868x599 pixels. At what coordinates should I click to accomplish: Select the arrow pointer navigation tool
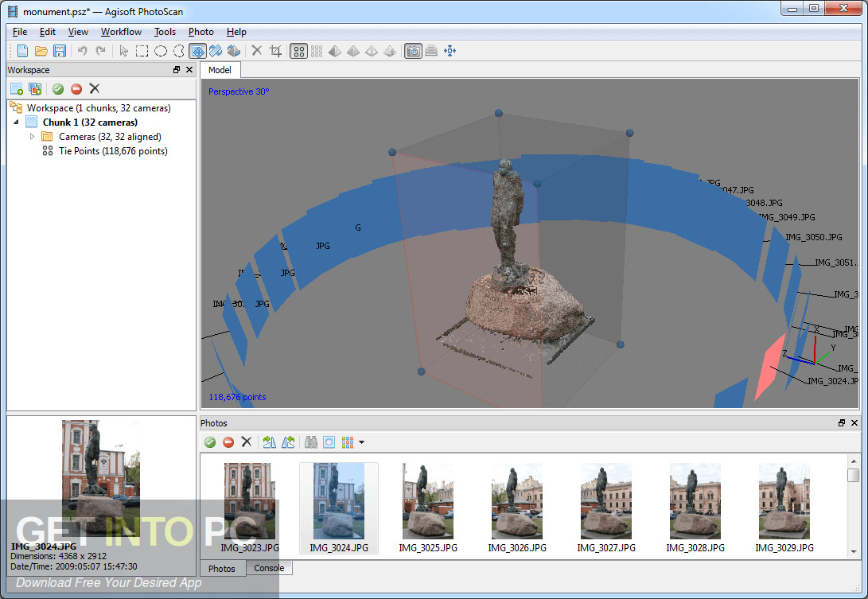pyautogui.click(x=123, y=51)
